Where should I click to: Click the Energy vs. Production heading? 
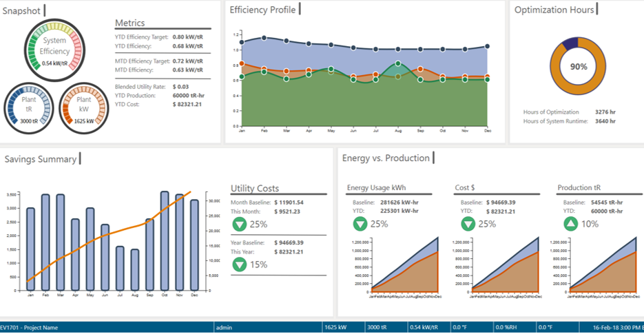(x=386, y=158)
